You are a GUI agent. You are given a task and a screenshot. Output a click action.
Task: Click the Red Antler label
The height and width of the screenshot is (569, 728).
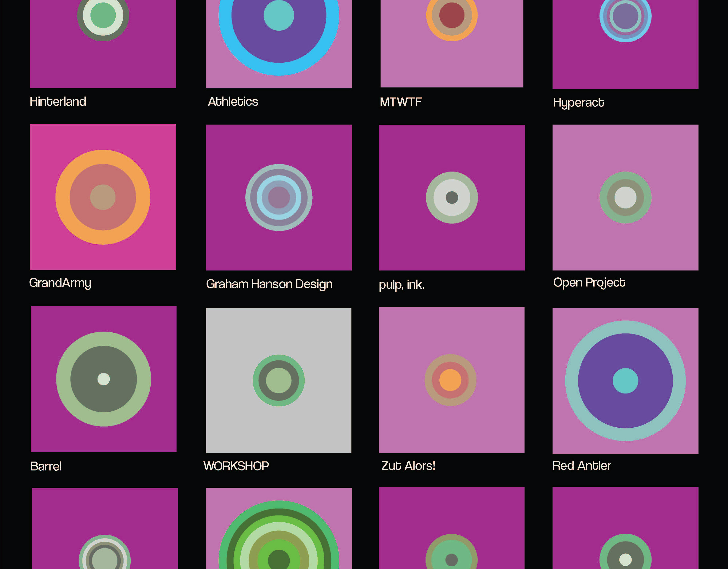pos(582,465)
